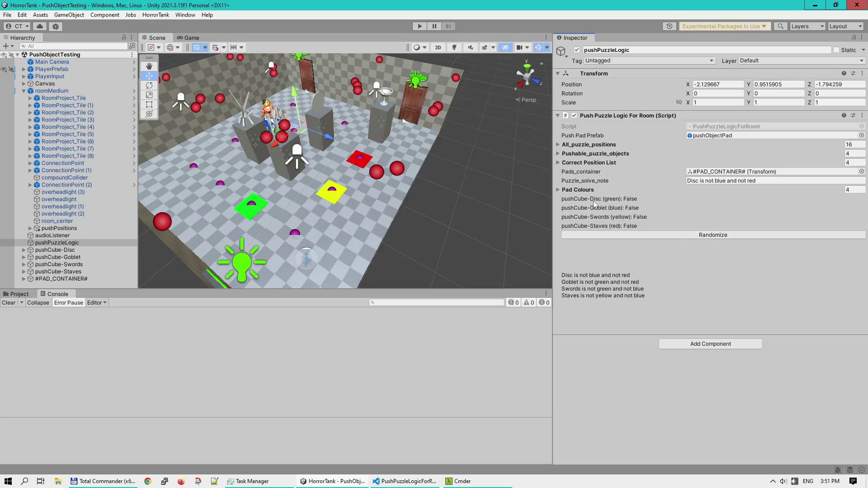Switch to the Game tab
The width and height of the screenshot is (868, 488).
click(x=188, y=38)
